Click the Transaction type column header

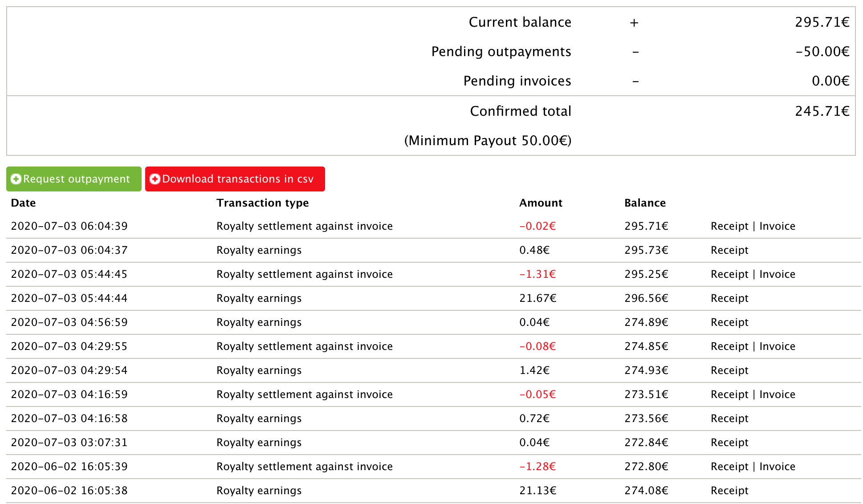tap(262, 203)
